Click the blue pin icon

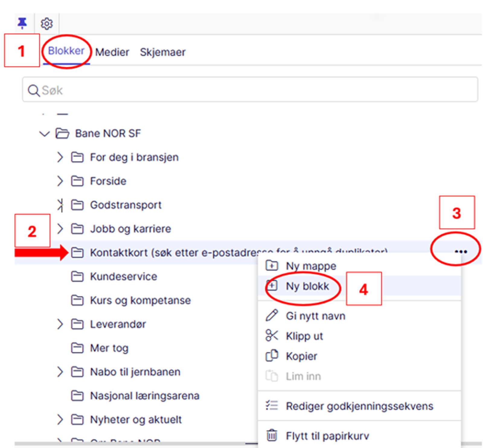(22, 23)
